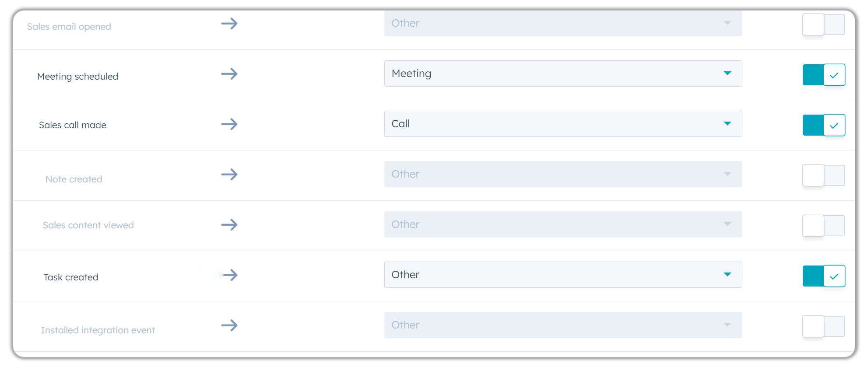Click the arrow icon next to Note created
Image resolution: width=868 pixels, height=367 pixels.
229,175
